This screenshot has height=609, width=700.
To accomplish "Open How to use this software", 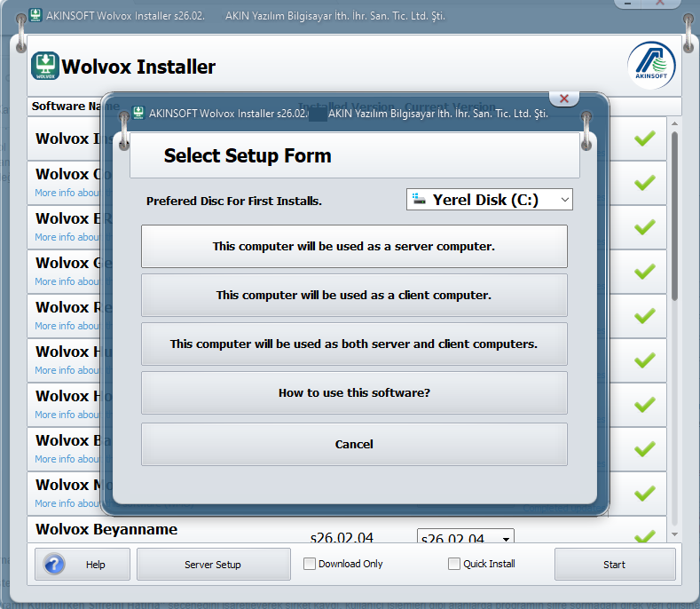I will (354, 392).
